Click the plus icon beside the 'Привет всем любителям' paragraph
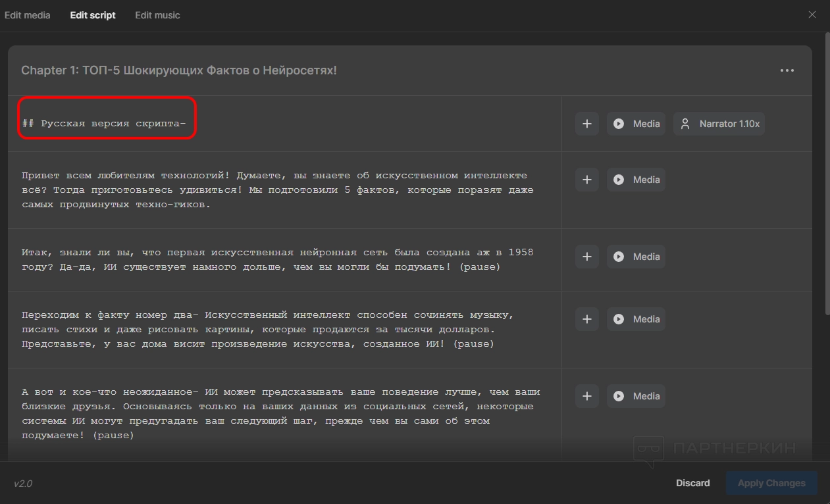 pyautogui.click(x=586, y=180)
